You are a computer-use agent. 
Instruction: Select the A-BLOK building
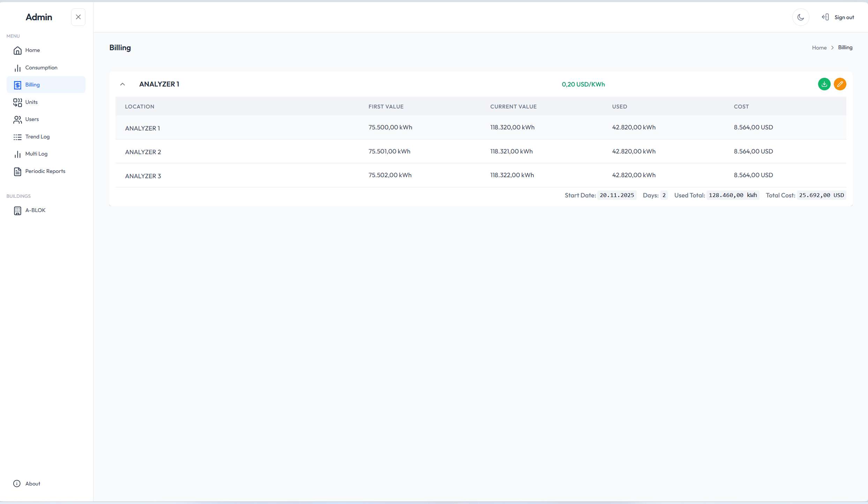(x=35, y=210)
